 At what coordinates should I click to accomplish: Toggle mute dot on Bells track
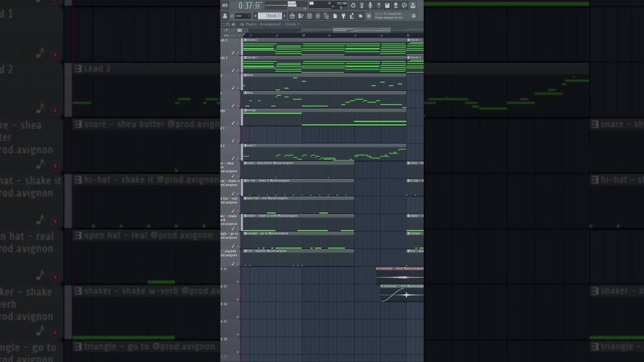[x=238, y=88]
